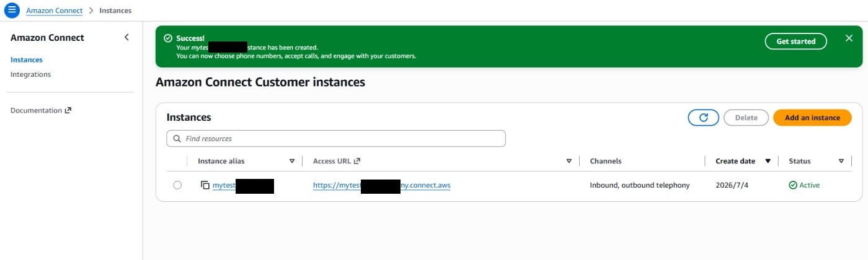Viewport: 868px width, 260px height.
Task: Dismiss the success banner
Action: [x=849, y=38]
